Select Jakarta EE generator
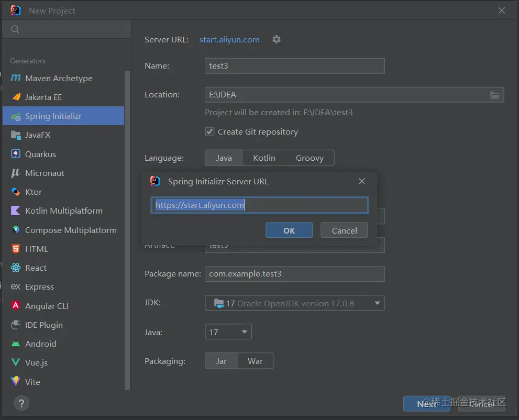This screenshot has width=519, height=420. (x=63, y=97)
